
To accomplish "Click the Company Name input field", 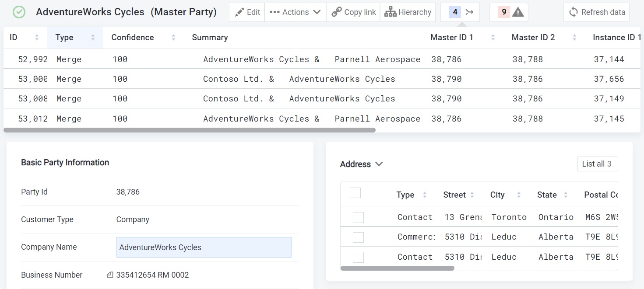I will 204,247.
